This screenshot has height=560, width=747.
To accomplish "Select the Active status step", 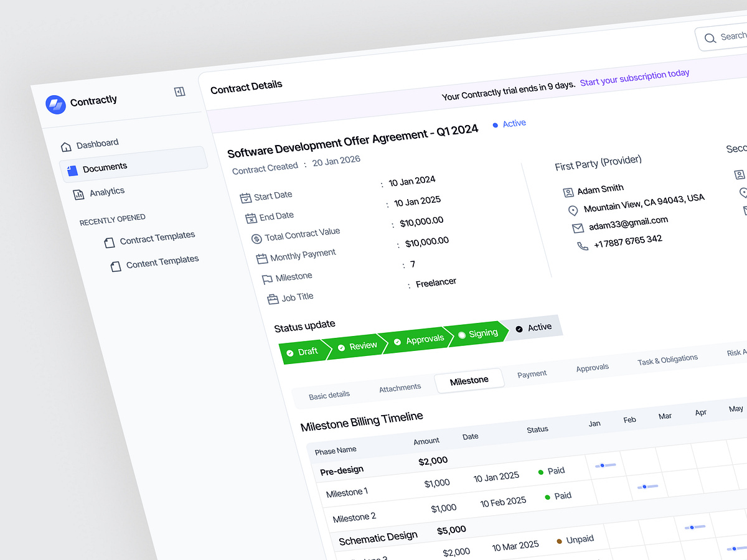I will click(x=533, y=328).
